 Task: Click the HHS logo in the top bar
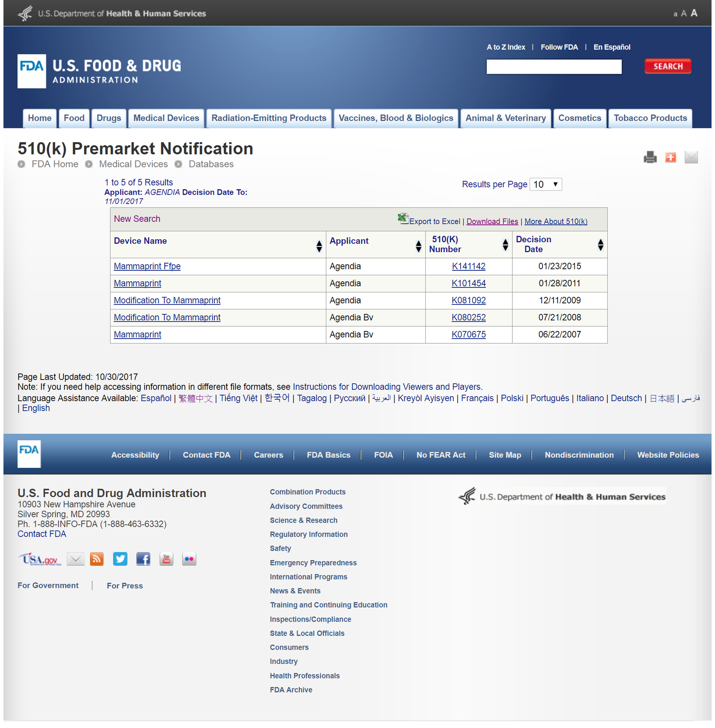[x=112, y=14]
